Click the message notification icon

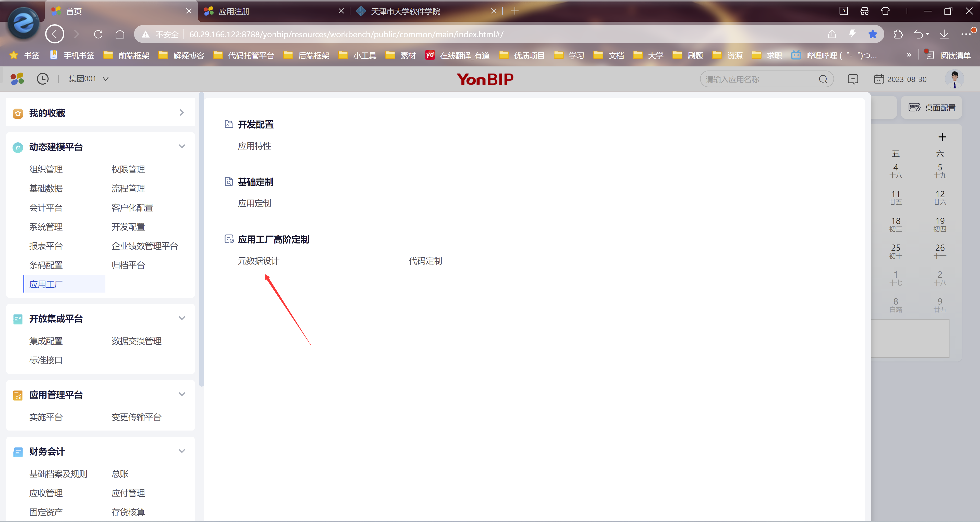[853, 79]
